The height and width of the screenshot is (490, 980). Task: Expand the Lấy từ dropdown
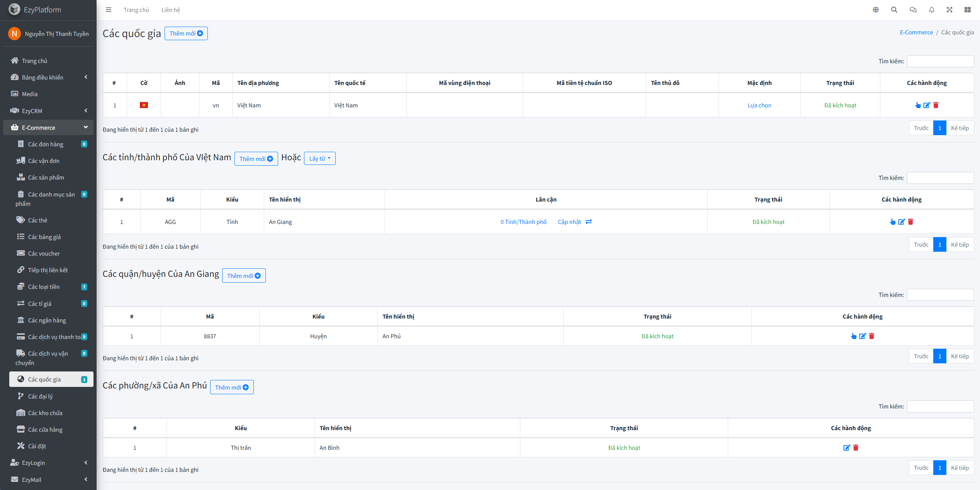click(x=319, y=158)
